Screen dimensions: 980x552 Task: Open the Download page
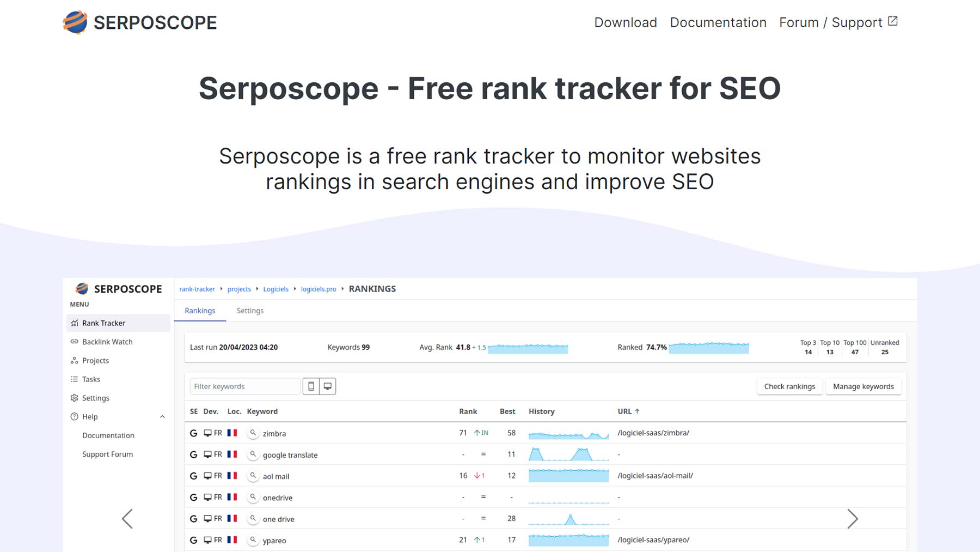(x=626, y=22)
